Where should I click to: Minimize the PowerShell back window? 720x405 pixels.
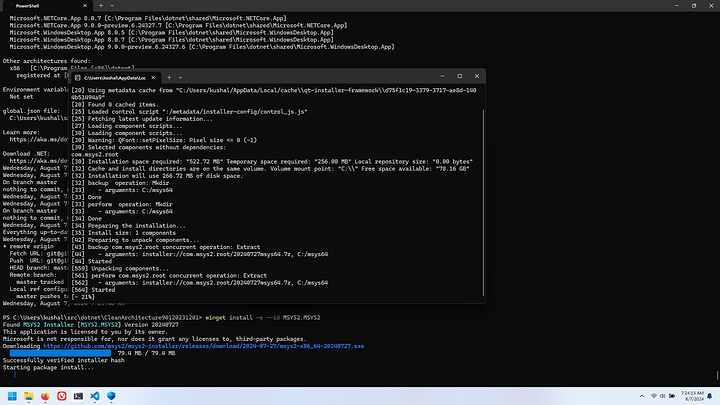(677, 6)
